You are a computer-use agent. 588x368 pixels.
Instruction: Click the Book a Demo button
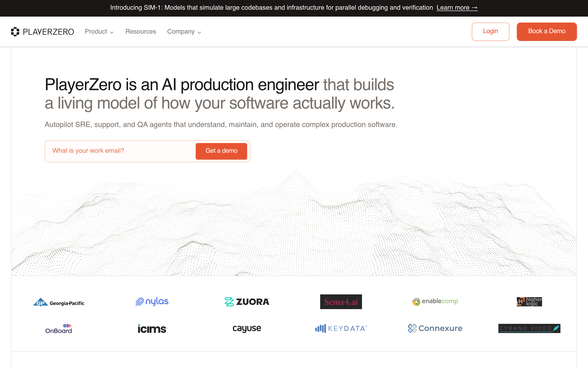[547, 32]
